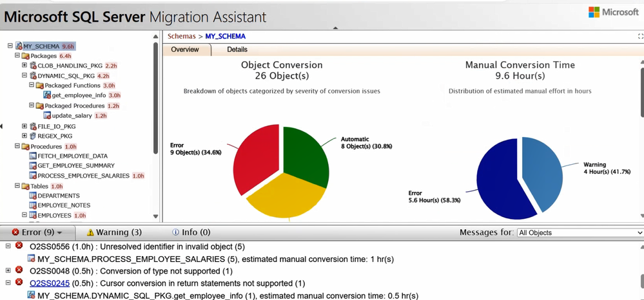
Task: Click the tree panel vertical scrollbar thumb
Action: 155,98
